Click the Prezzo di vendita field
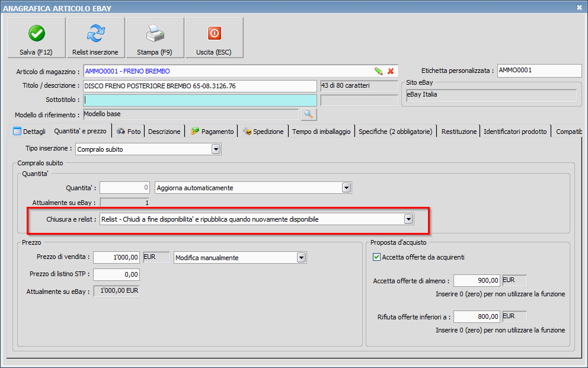The height and width of the screenshot is (368, 588). click(116, 257)
